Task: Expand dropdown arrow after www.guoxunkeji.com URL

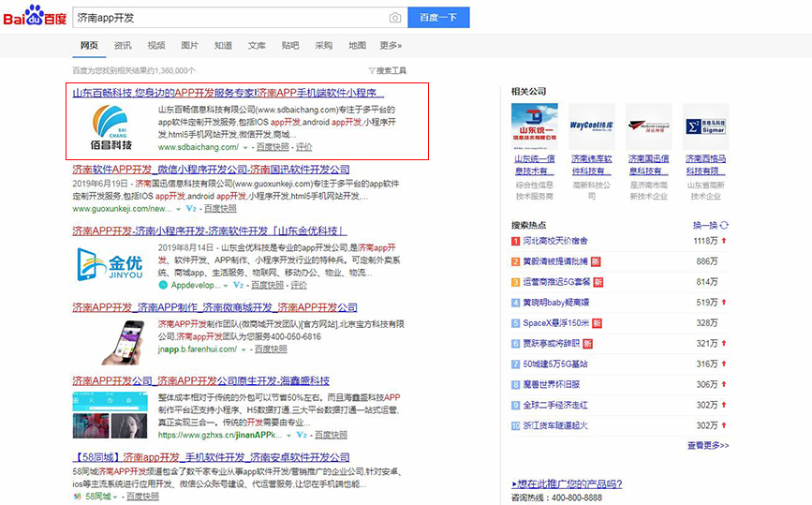Action: coord(178,209)
